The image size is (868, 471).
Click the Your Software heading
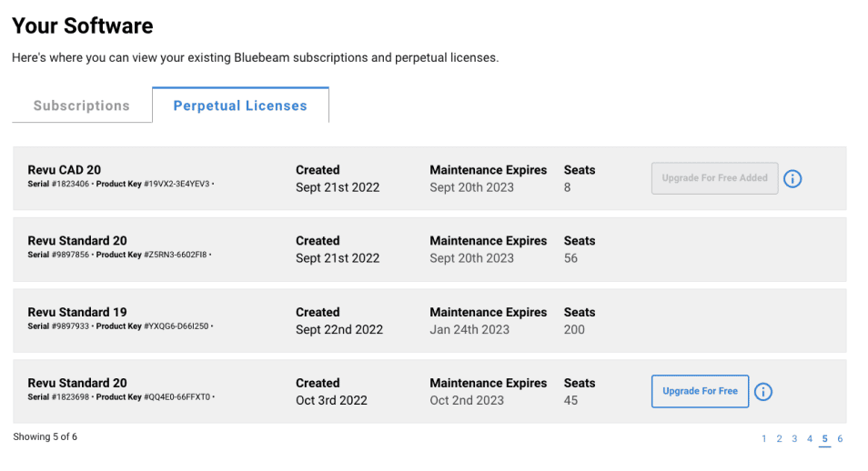click(83, 26)
